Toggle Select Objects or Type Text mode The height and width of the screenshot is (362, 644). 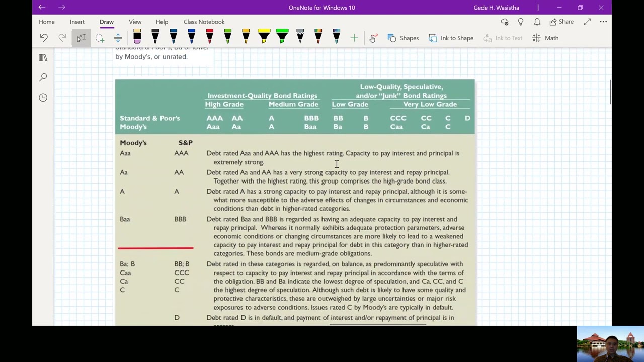[81, 38]
